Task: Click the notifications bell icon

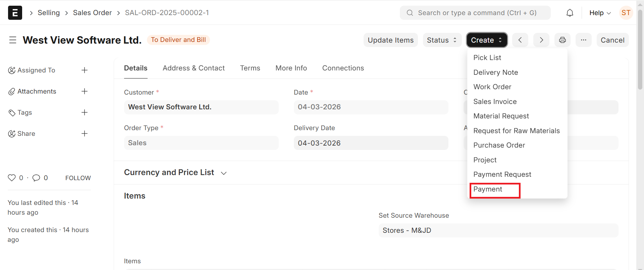Action: [570, 13]
